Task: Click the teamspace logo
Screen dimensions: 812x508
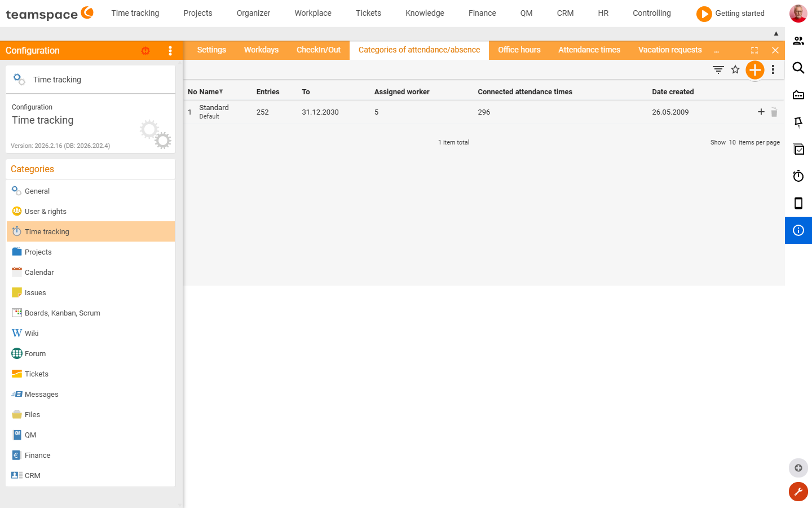Action: tap(50, 14)
